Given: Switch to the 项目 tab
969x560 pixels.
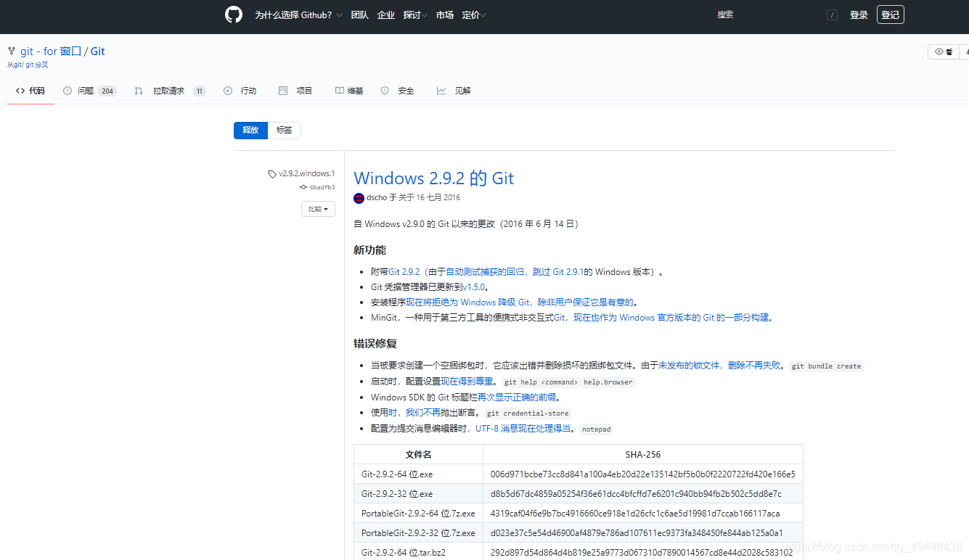Looking at the screenshot, I should [295, 91].
